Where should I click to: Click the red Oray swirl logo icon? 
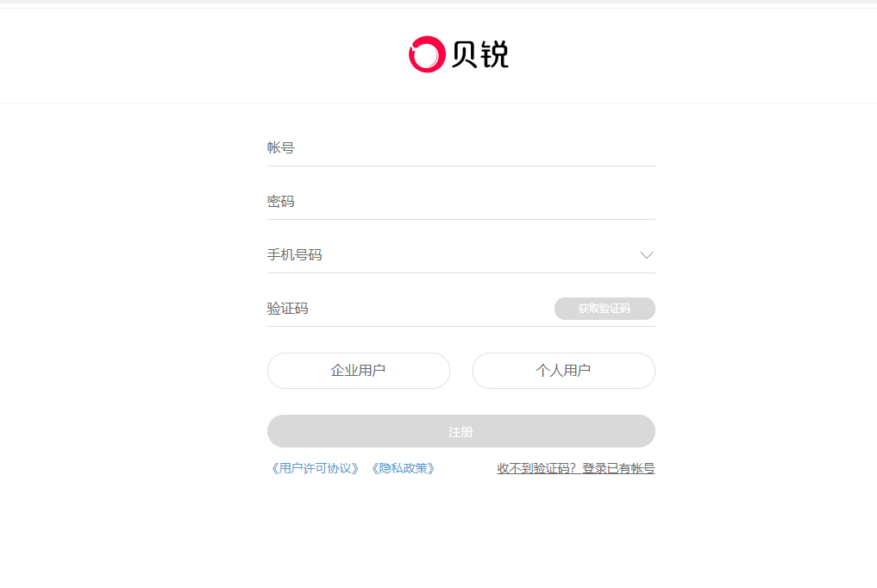pyautogui.click(x=426, y=54)
